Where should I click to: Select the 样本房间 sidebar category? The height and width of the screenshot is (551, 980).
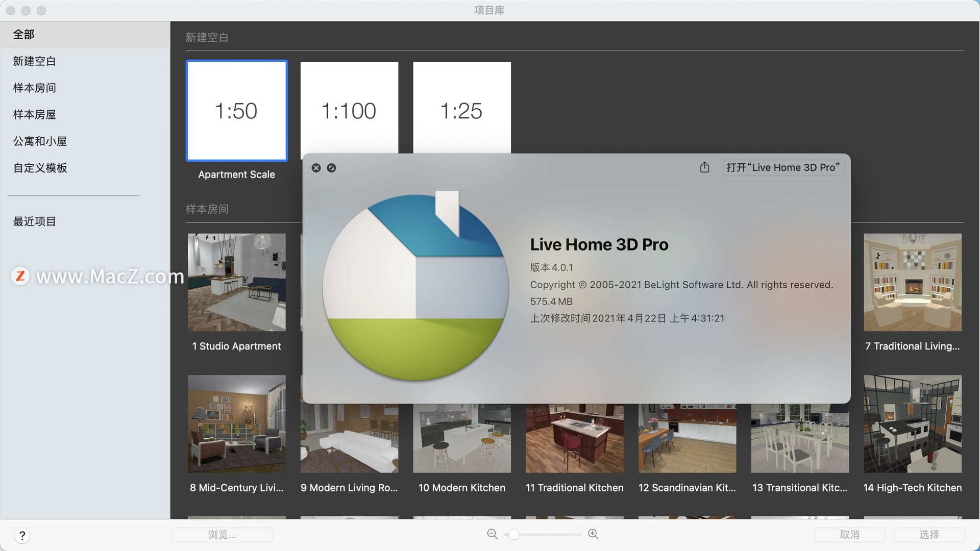pyautogui.click(x=35, y=87)
